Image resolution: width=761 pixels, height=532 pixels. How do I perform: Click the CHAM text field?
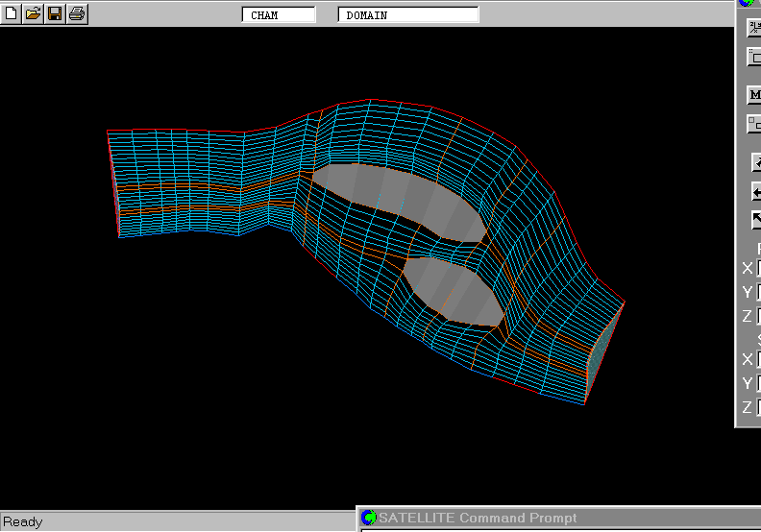coord(278,14)
